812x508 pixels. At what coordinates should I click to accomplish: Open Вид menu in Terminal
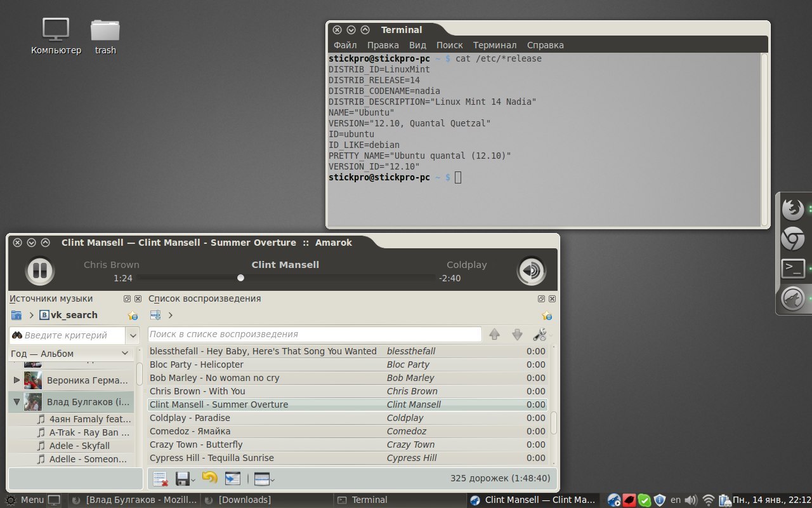(417, 45)
